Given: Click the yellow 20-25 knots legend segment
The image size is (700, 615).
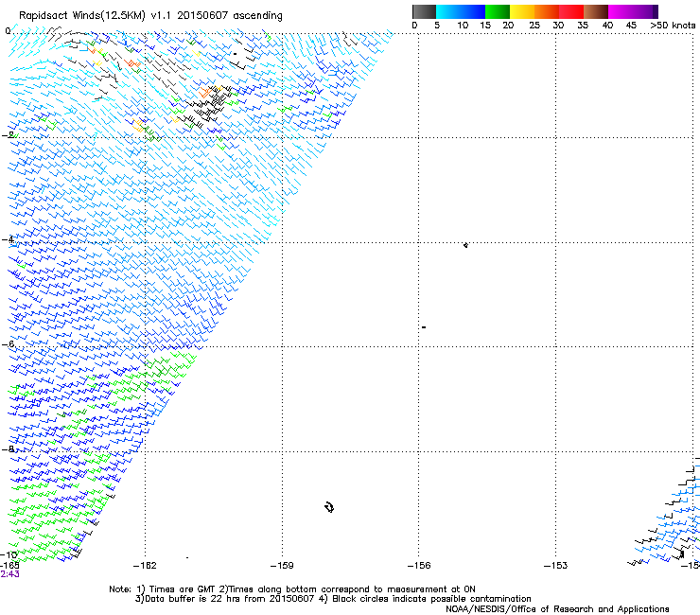Looking at the screenshot, I should coord(522,11).
